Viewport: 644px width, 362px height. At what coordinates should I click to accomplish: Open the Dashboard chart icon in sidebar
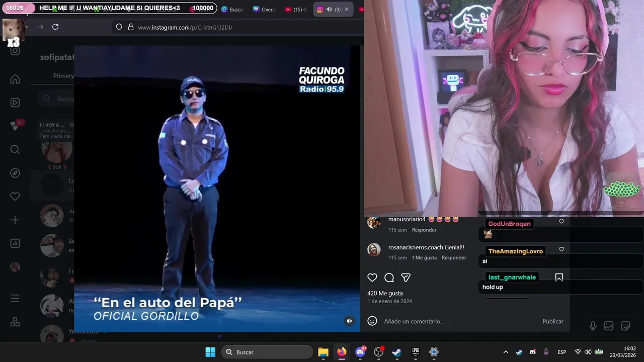[15, 243]
